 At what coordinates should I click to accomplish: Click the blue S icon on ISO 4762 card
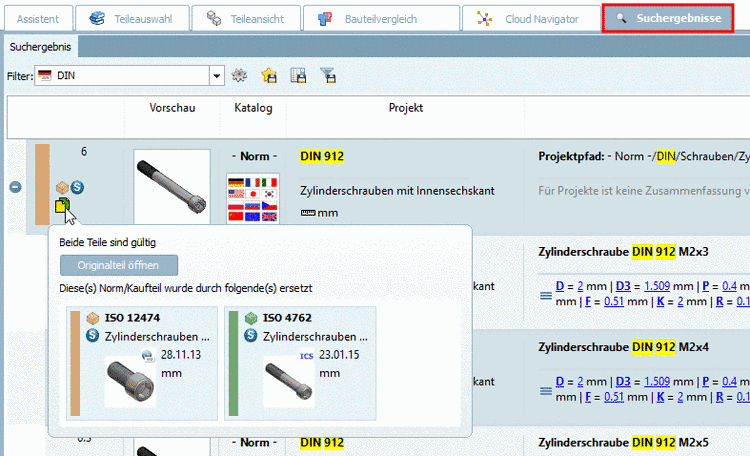click(251, 336)
